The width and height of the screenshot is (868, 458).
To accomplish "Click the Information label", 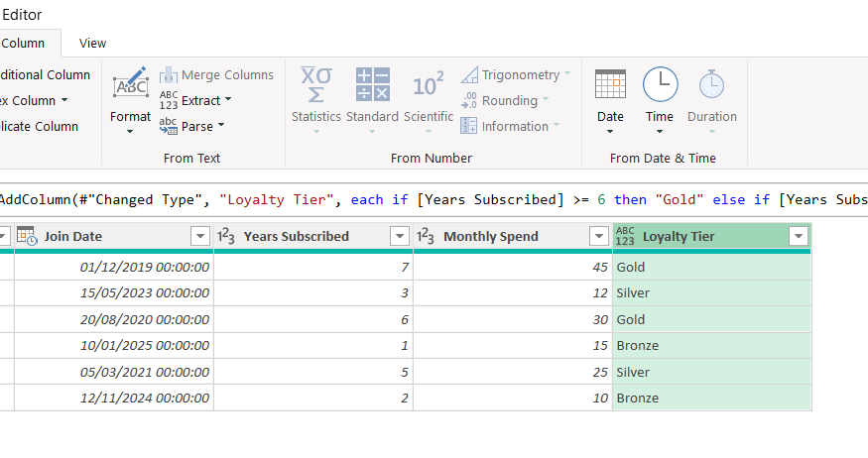I will point(515,126).
